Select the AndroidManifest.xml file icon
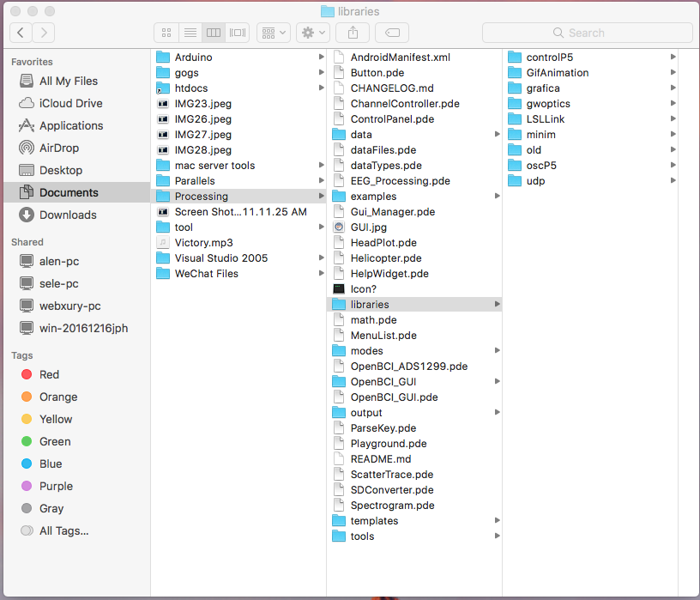 (339, 58)
